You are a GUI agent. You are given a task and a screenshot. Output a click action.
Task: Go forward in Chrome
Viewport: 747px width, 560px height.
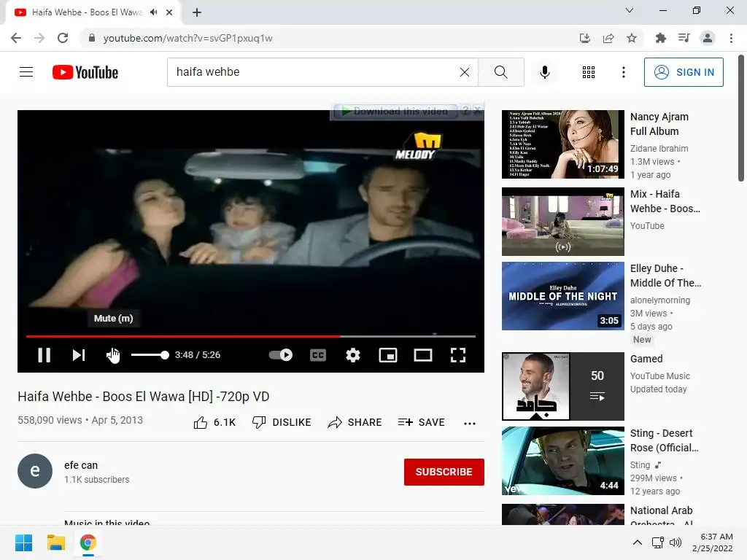click(x=39, y=38)
